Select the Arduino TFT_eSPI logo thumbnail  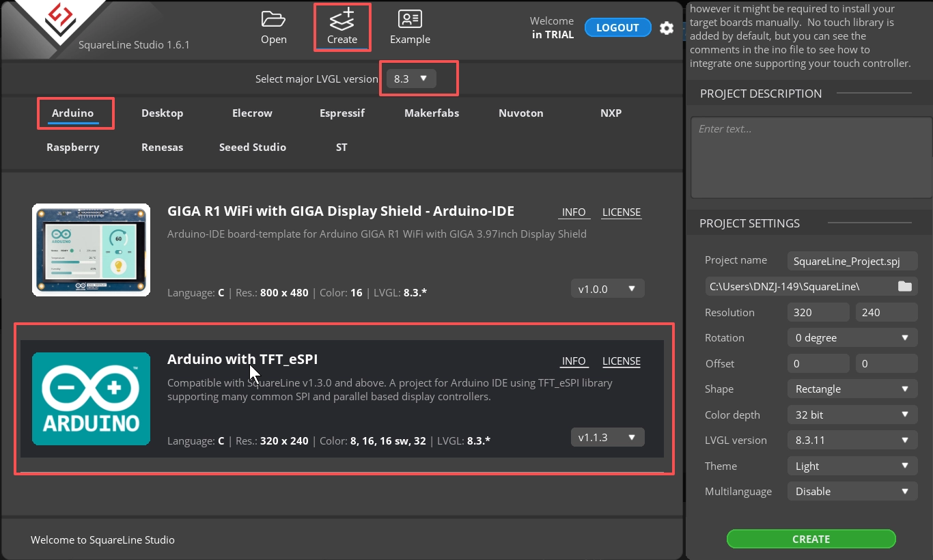[91, 399]
